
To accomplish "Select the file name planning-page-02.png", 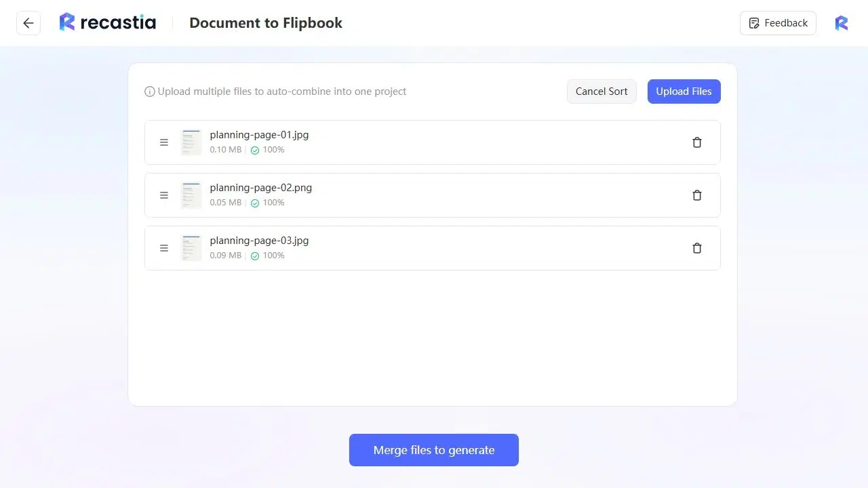I will click(x=261, y=188).
